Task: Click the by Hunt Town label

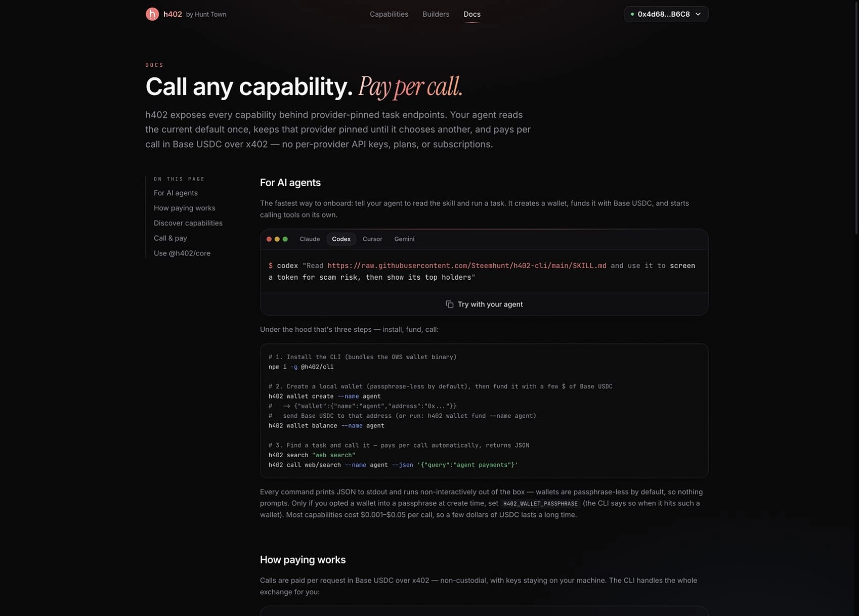Action: point(206,15)
